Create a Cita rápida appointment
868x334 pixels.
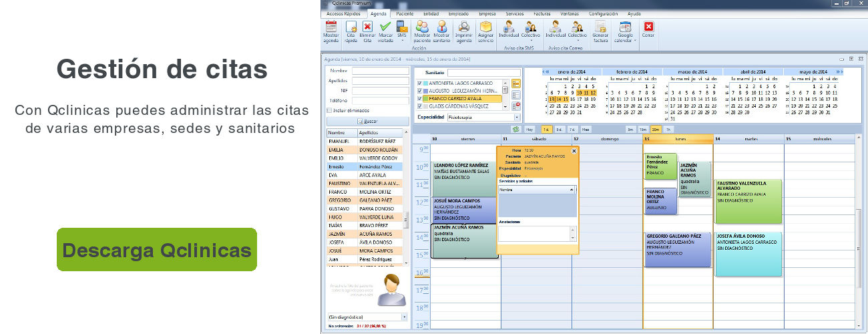[x=351, y=31]
